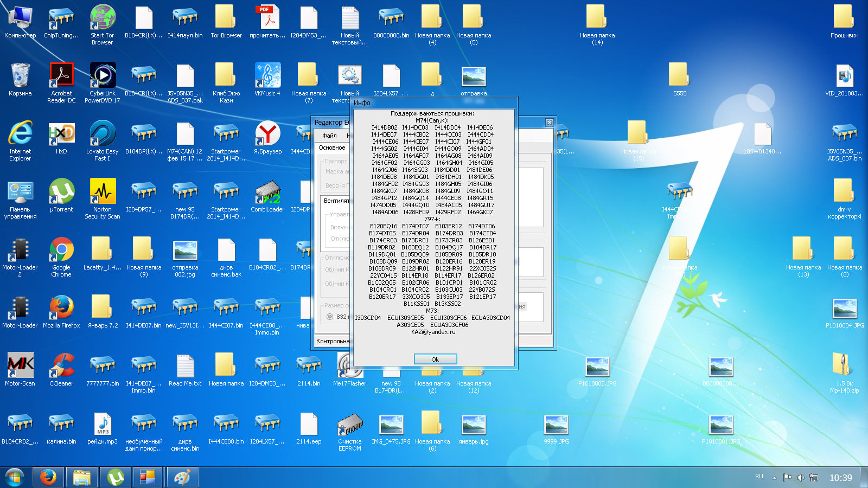Open CombiLoader shortcut

click(x=267, y=196)
